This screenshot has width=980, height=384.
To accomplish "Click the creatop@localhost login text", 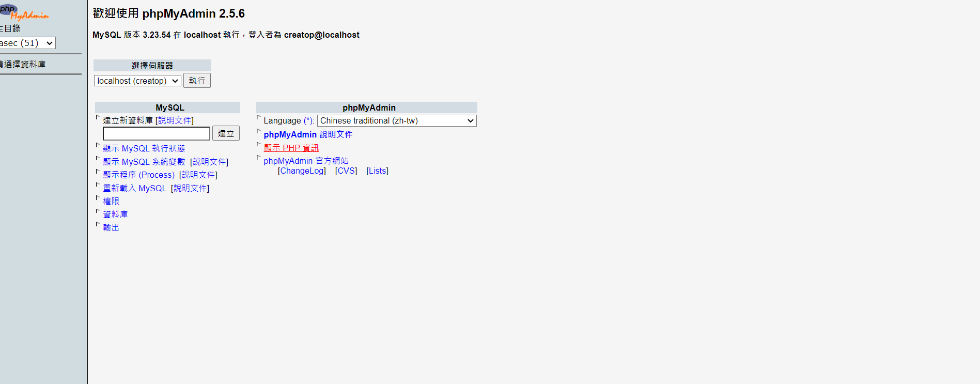I will pos(322,35).
